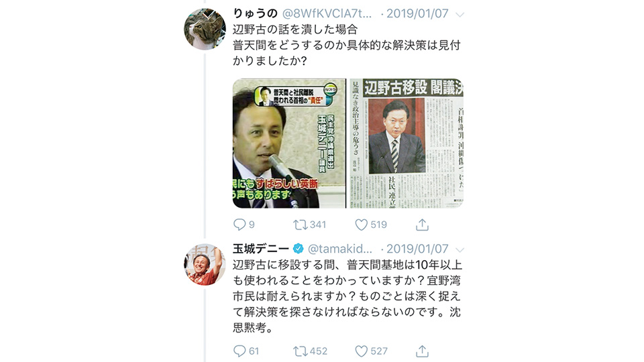Open the dropdown chevron on 玉城デニー's tweet

[460, 249]
